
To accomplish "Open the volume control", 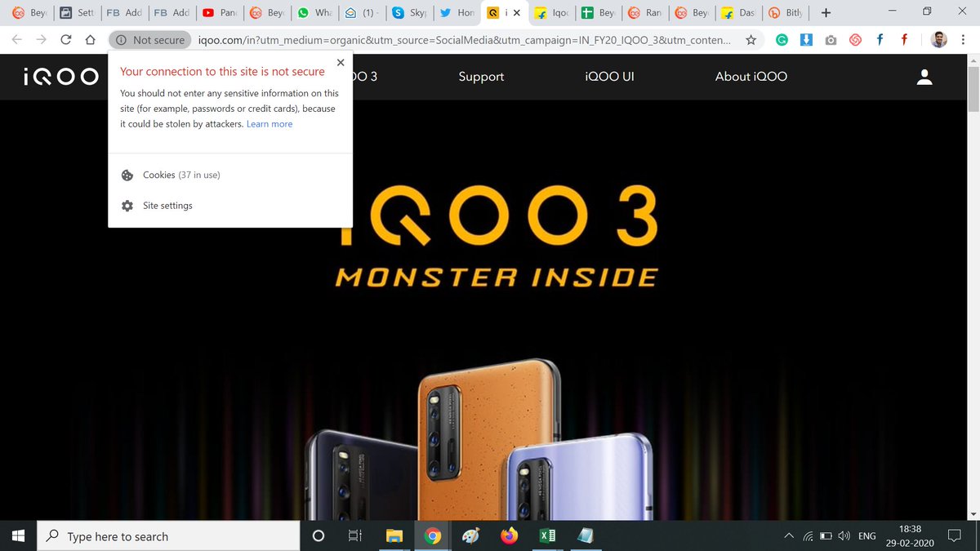I will [x=844, y=536].
